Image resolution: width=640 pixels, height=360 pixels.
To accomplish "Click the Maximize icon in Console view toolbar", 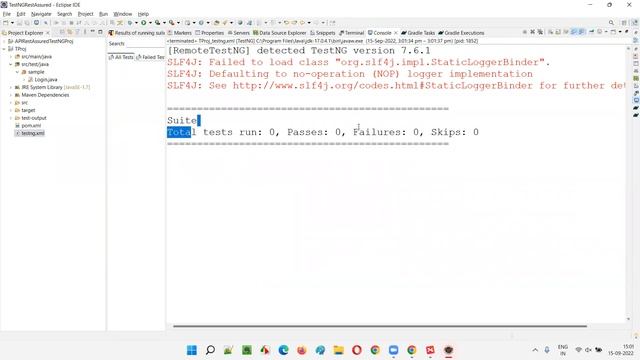I will 627,32.
